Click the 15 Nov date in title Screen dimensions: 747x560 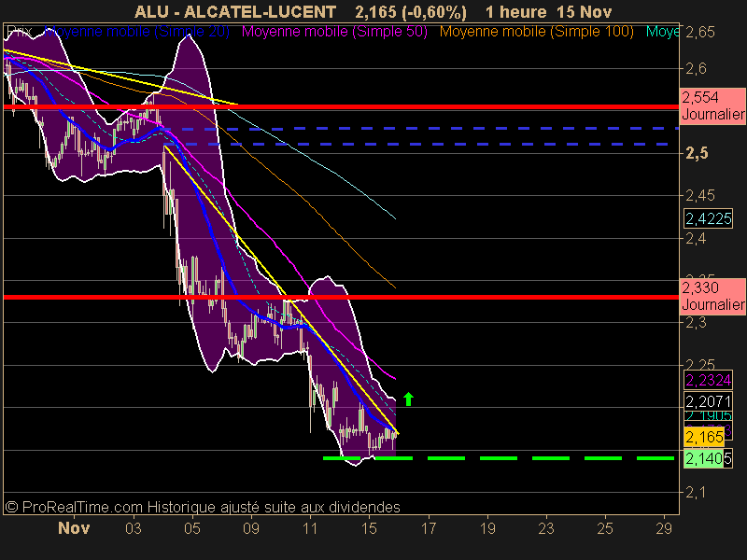coord(585,11)
